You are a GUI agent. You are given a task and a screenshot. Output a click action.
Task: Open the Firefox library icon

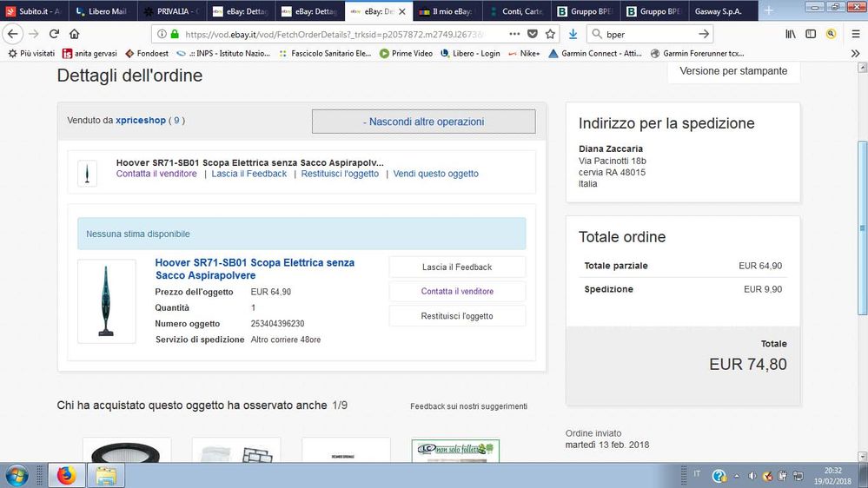(x=791, y=34)
